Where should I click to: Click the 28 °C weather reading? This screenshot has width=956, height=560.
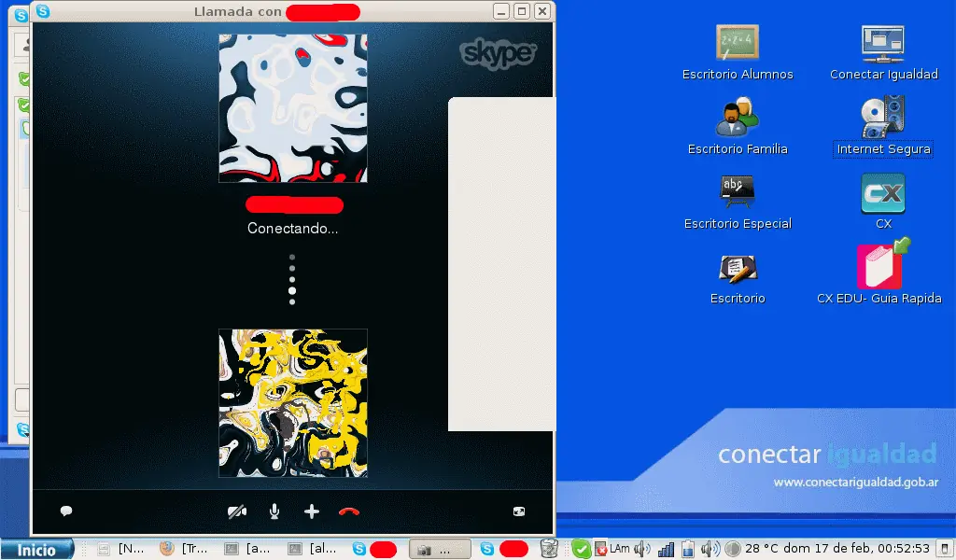(762, 549)
